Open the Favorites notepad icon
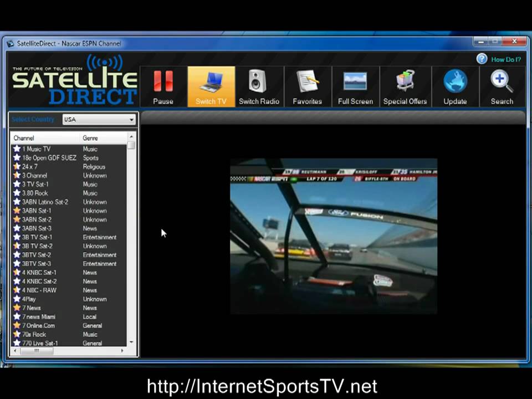This screenshot has width=532, height=399. coord(307,87)
